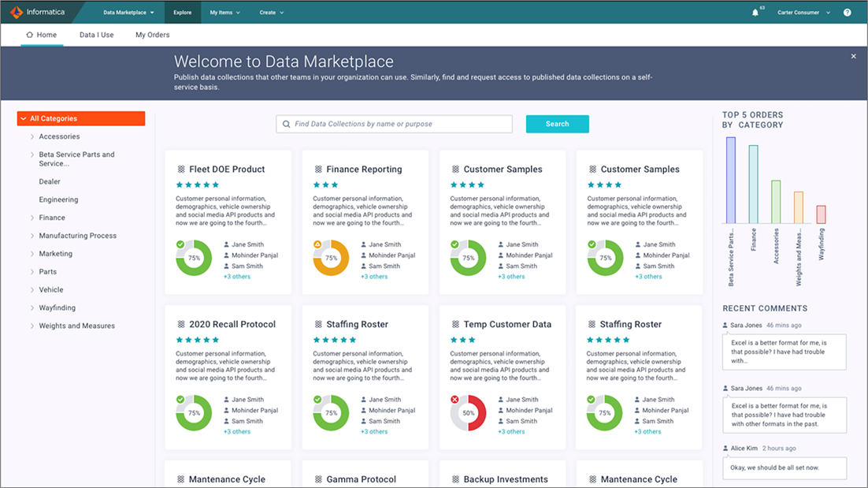
Task: Click the Home house icon
Action: point(30,35)
